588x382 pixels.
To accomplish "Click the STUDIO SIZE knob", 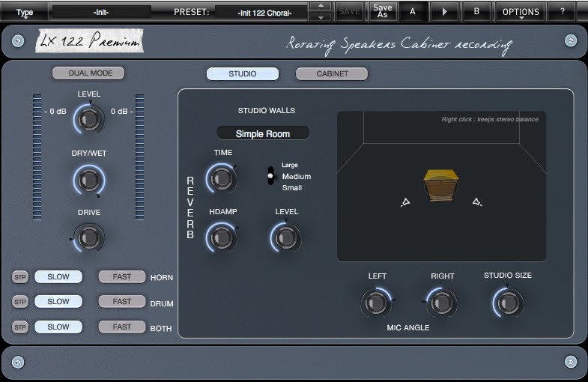I will pyautogui.click(x=508, y=302).
